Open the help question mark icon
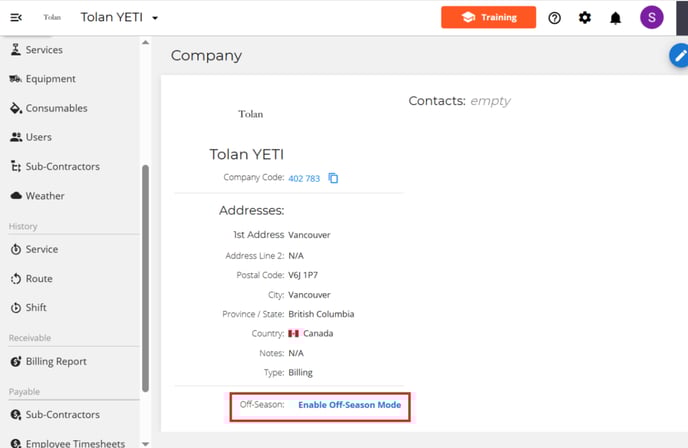Viewport: 688px width, 448px height. [x=555, y=17]
